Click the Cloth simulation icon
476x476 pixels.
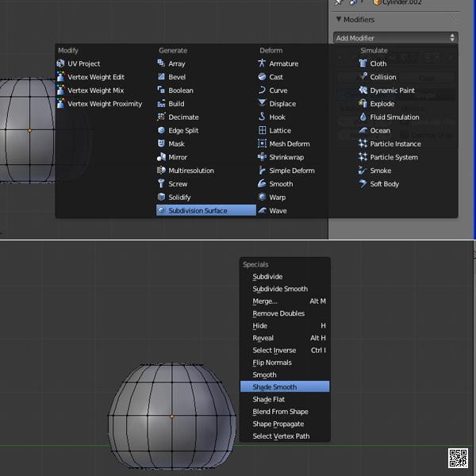363,63
